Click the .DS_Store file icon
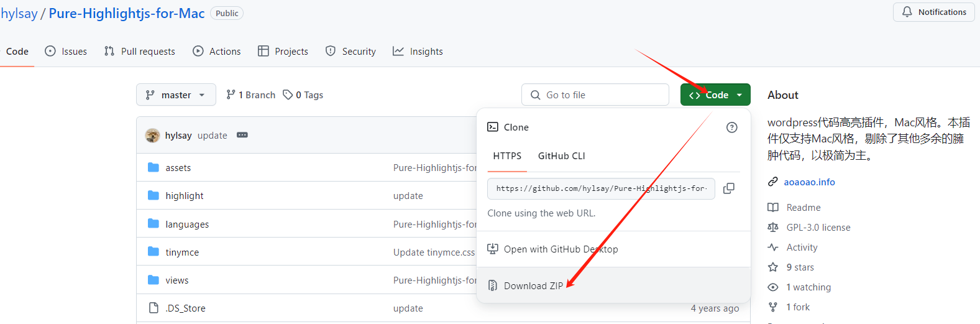Viewport: 980px width, 324px height. (x=153, y=308)
